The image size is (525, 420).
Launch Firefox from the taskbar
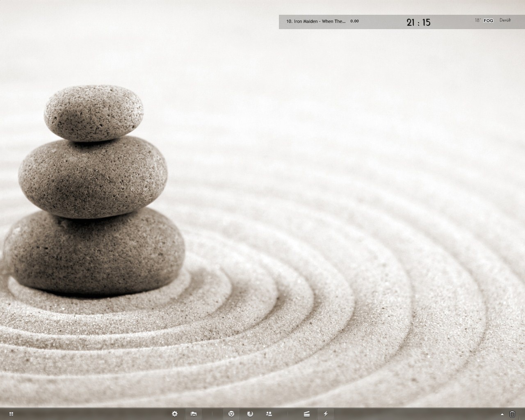point(250,414)
